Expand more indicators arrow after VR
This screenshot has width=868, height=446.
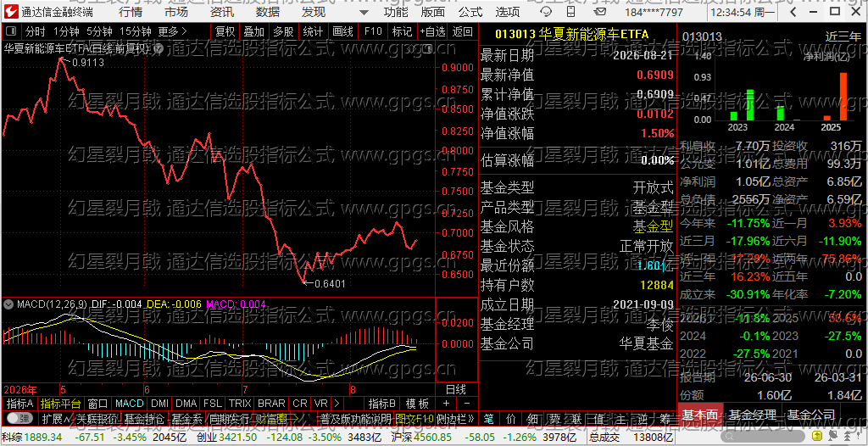pos(336,404)
